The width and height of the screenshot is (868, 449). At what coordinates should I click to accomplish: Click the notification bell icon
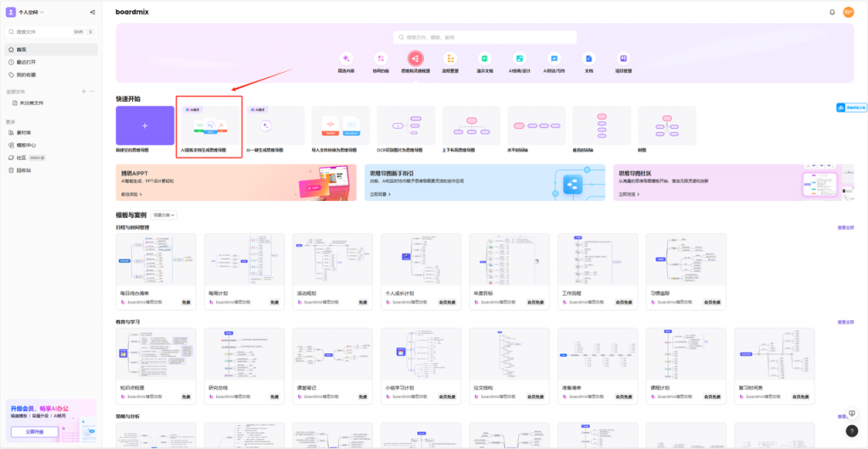pos(832,12)
